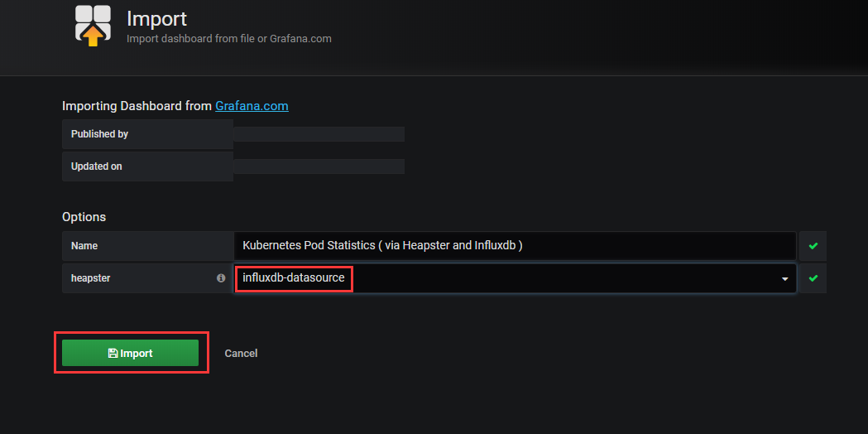Screen dimensions: 868x434
Task: Click the Published by value field
Action: (319, 134)
